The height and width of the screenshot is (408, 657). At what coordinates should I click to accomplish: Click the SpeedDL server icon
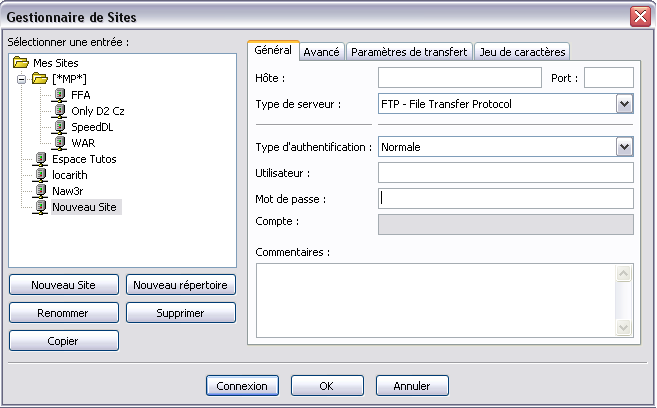pyautogui.click(x=59, y=127)
